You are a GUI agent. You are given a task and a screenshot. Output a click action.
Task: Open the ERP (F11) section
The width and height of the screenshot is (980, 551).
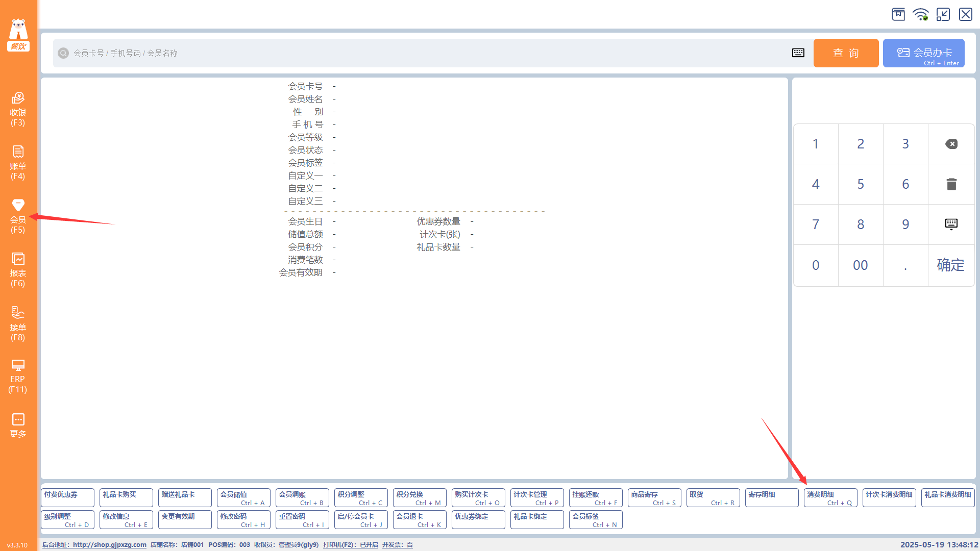pyautogui.click(x=18, y=377)
